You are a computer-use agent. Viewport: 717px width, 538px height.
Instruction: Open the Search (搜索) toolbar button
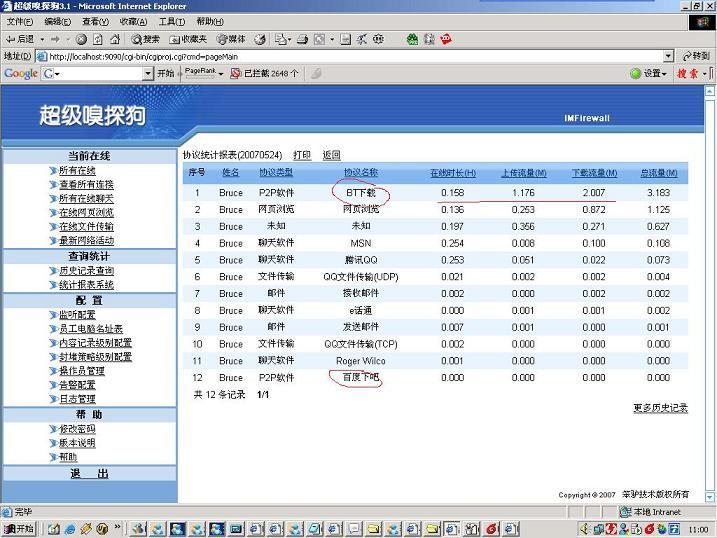(x=145, y=39)
